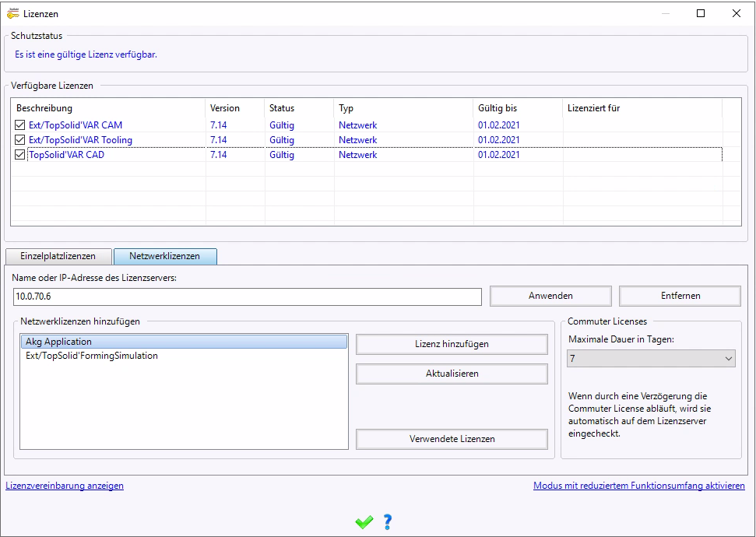Click Gültig status in the CAD row
The image size is (756, 537).
(x=282, y=155)
